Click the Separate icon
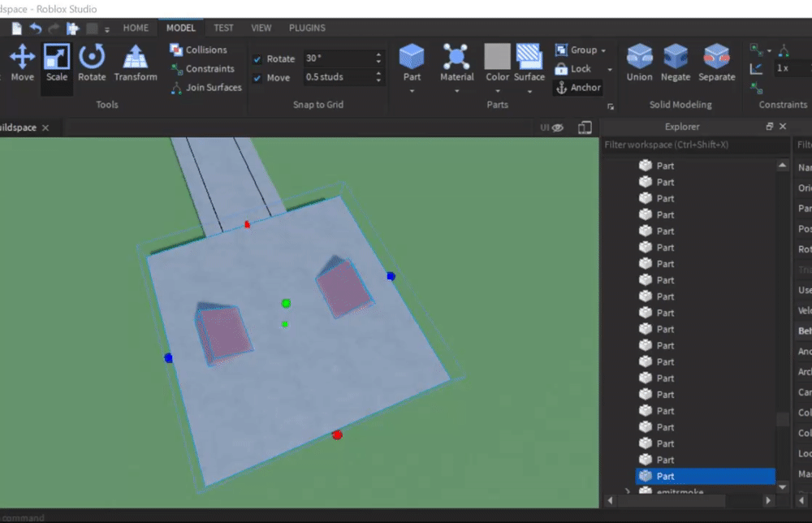812x523 pixels. 716,63
